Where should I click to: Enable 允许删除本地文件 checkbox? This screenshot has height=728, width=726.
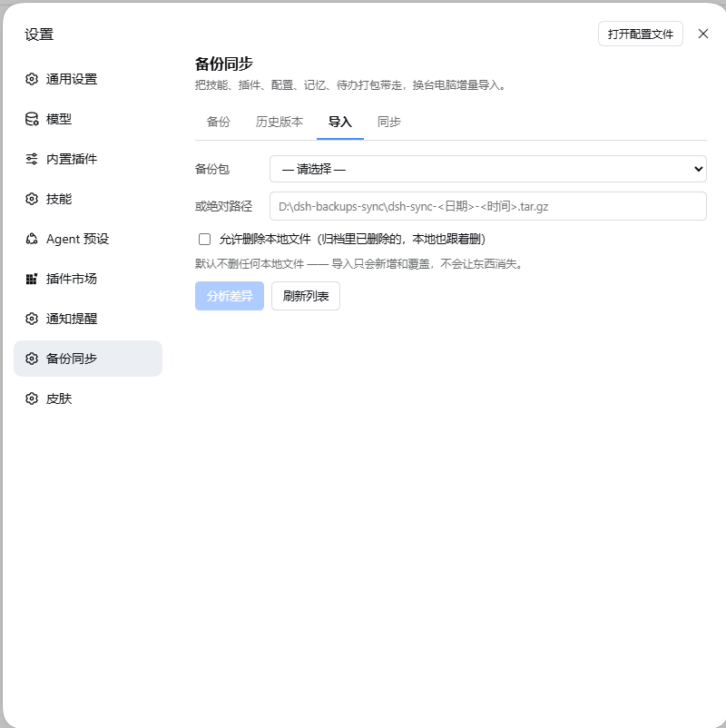pos(205,239)
